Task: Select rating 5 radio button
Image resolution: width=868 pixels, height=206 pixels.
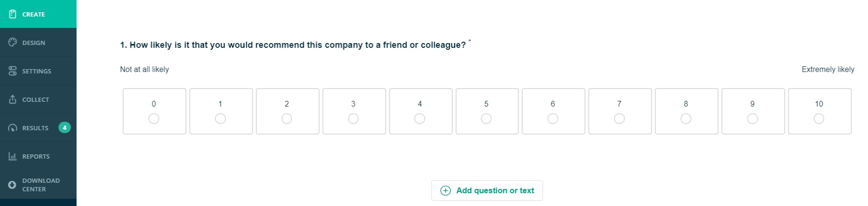Action: [x=486, y=118]
